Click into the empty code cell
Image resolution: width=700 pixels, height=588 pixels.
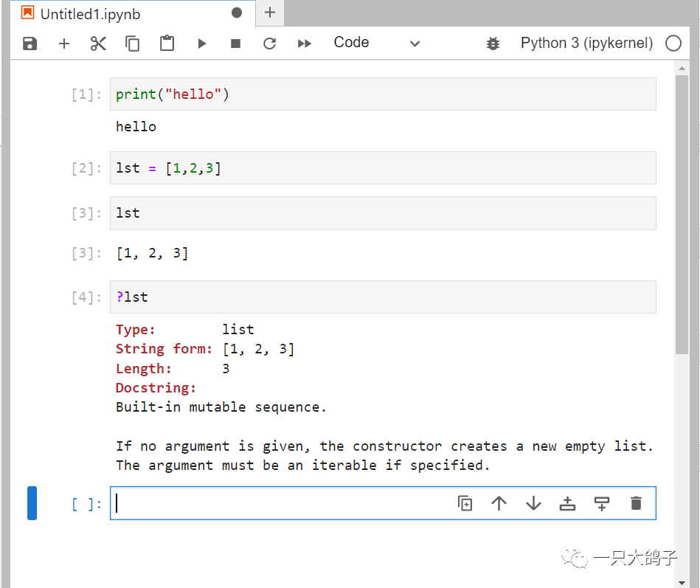coord(280,503)
